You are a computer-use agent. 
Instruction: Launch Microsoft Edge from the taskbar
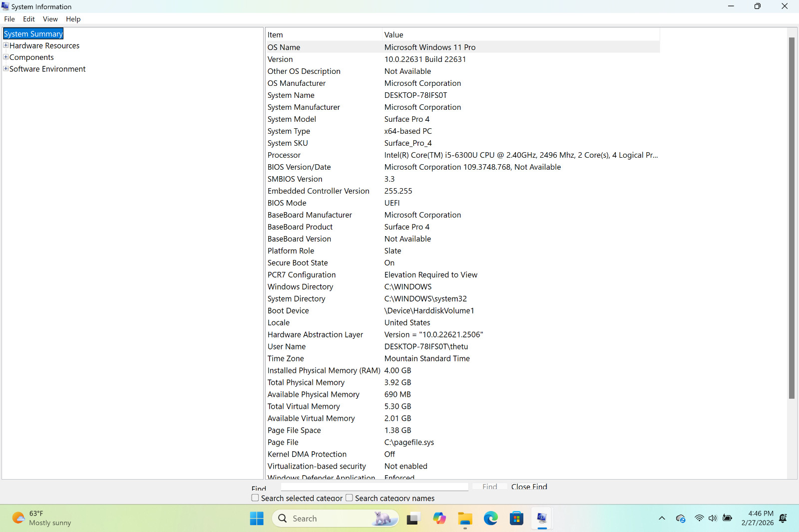coord(491,519)
